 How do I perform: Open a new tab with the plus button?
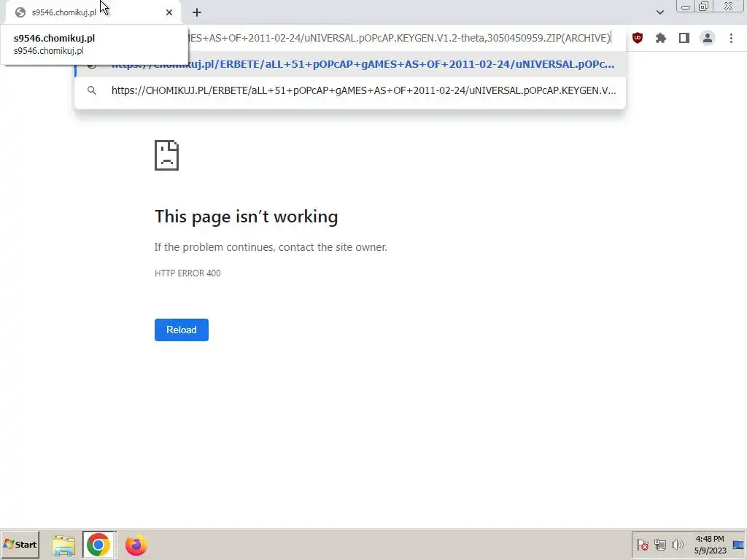197,12
